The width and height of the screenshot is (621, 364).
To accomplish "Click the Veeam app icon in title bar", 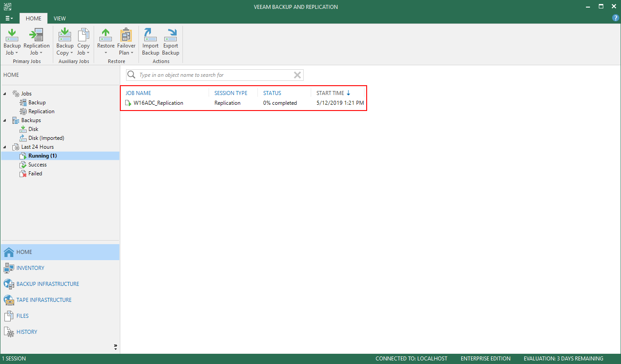I will pos(7,7).
